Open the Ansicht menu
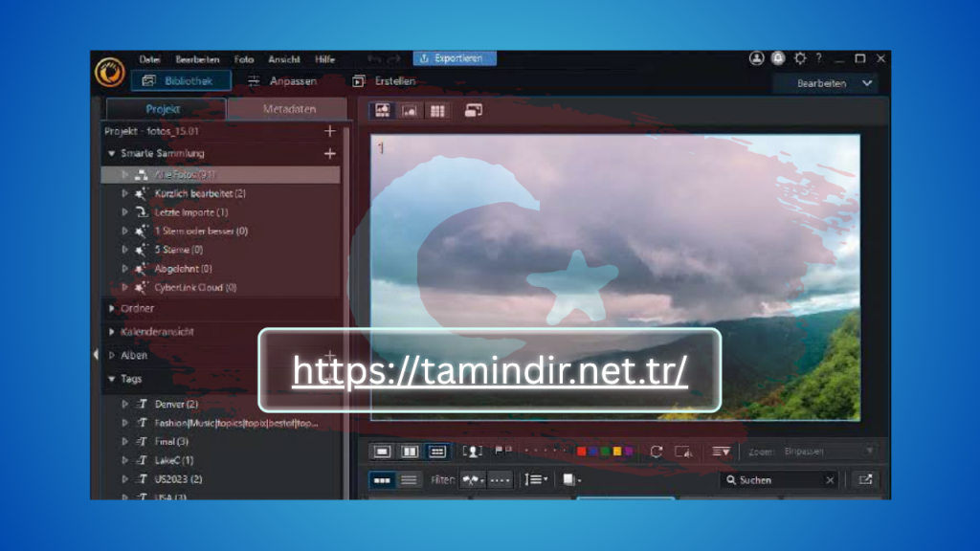 pos(284,59)
